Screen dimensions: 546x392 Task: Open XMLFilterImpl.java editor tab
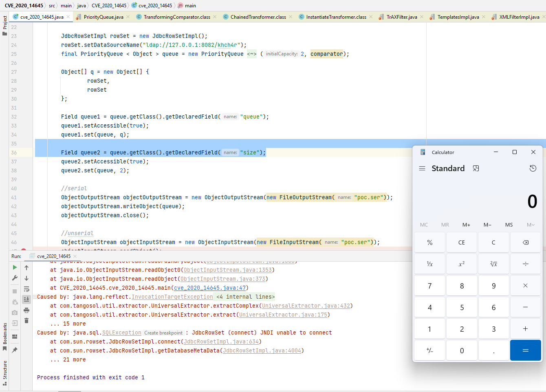coord(519,17)
